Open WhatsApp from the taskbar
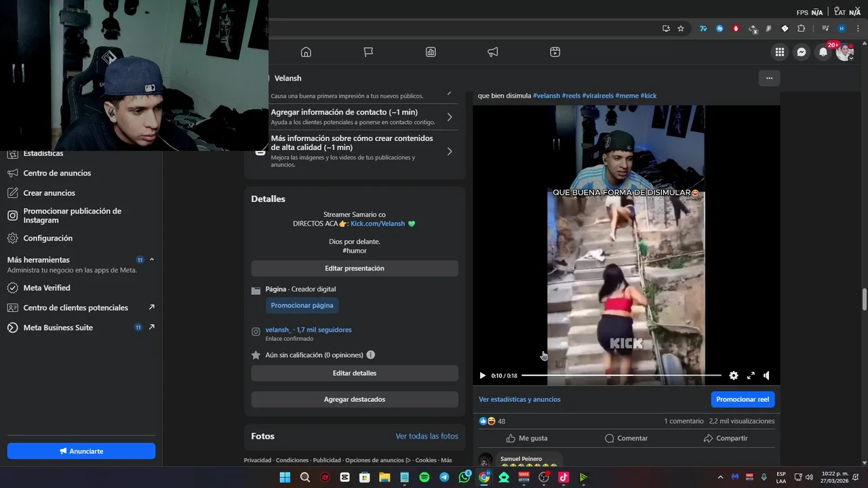 click(465, 477)
